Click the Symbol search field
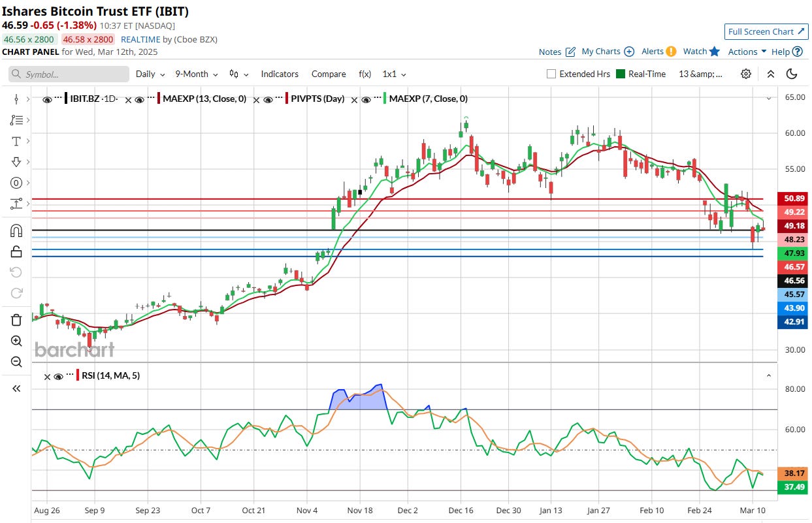The height and width of the screenshot is (523, 812). (x=69, y=74)
